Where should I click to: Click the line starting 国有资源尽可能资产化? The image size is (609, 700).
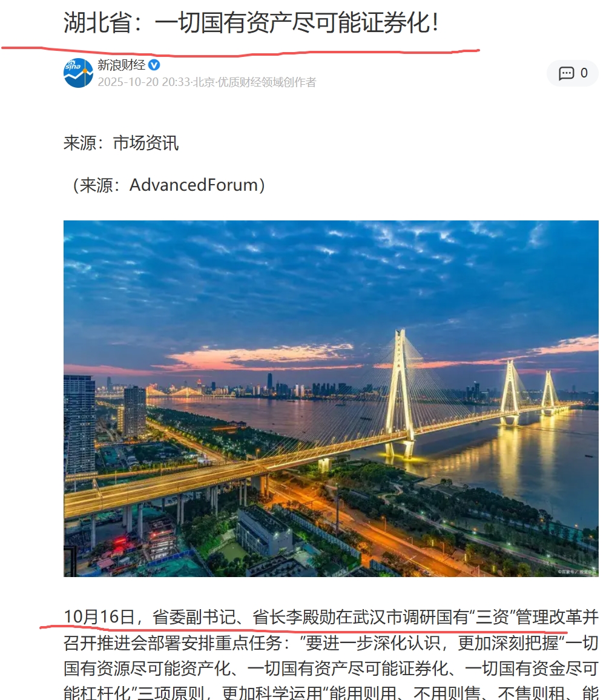pyautogui.click(x=331, y=669)
